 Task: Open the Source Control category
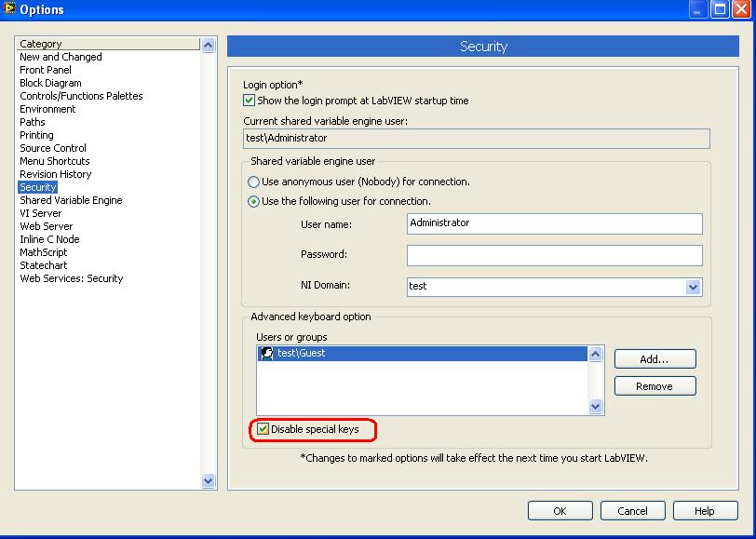[53, 148]
